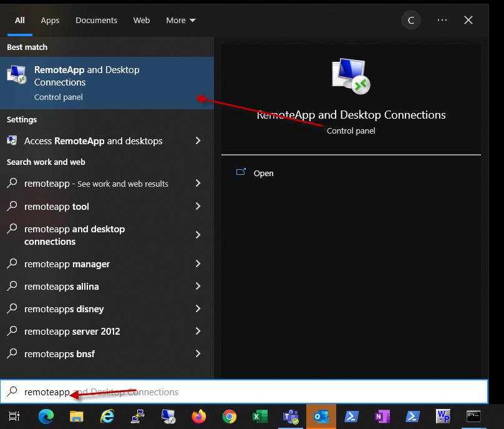
Task: Open the WP application taskbar icon
Action: point(443,417)
